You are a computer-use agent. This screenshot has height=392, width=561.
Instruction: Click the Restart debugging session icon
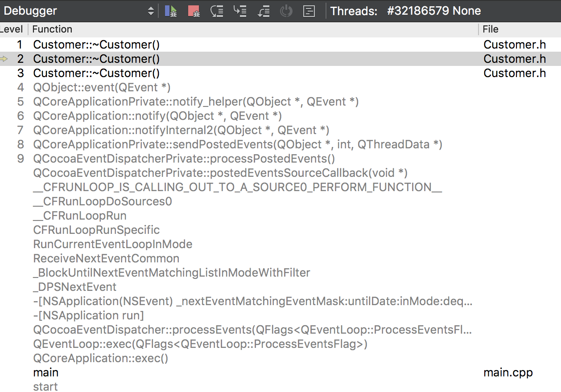click(286, 11)
